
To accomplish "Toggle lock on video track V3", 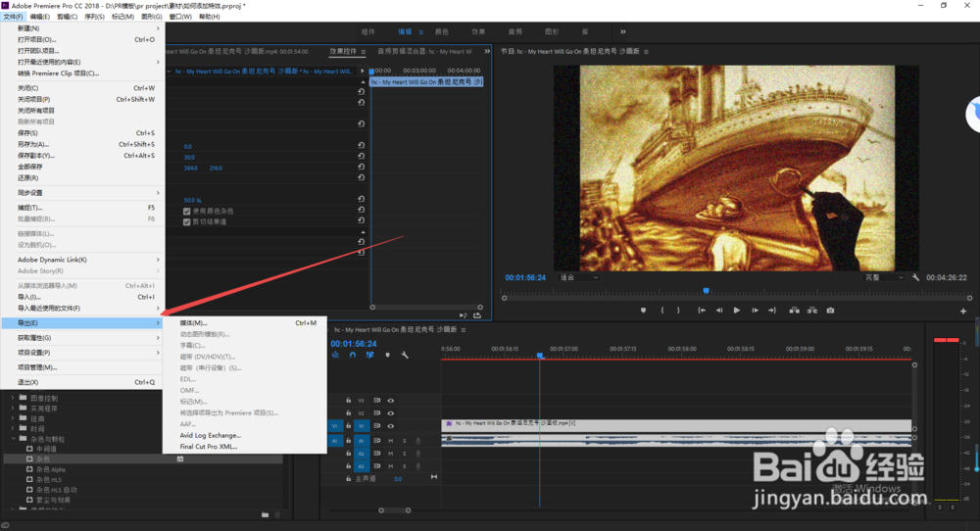I will [349, 401].
